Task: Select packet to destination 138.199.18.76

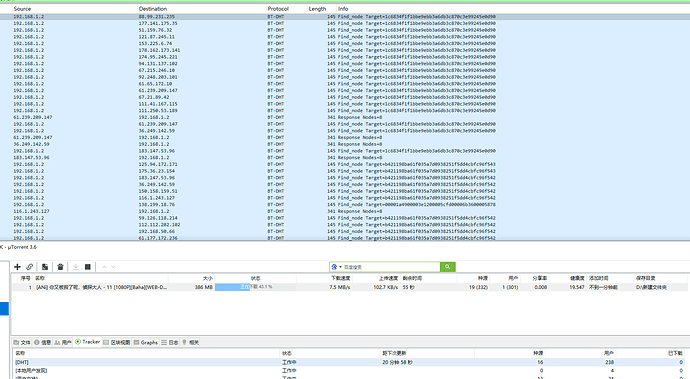Action: pos(345,205)
